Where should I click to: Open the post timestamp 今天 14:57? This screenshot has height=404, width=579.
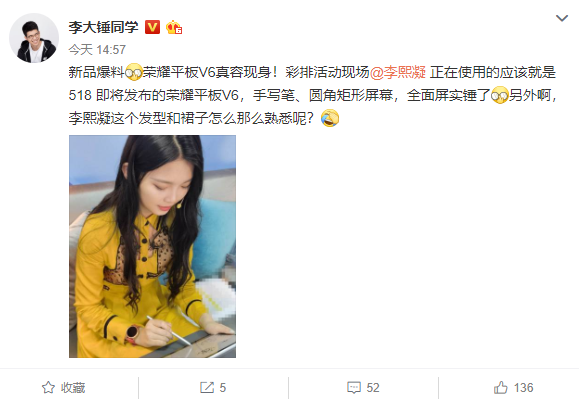[x=97, y=49]
